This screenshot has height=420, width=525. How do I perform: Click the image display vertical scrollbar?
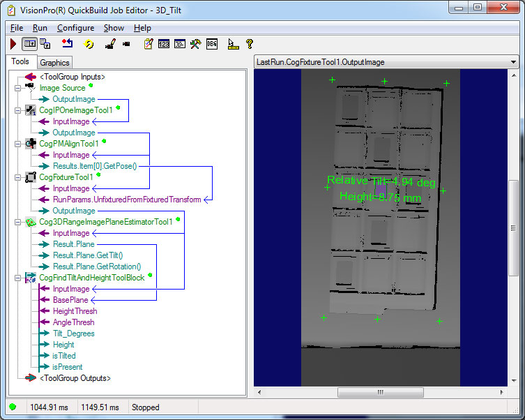(513, 229)
